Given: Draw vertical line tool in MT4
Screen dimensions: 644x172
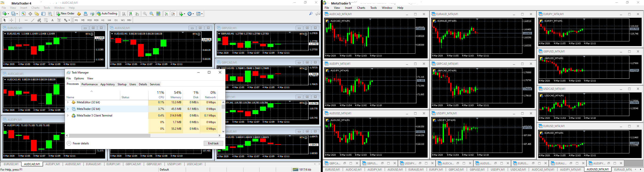Looking at the screenshot, I should click(x=19, y=20).
